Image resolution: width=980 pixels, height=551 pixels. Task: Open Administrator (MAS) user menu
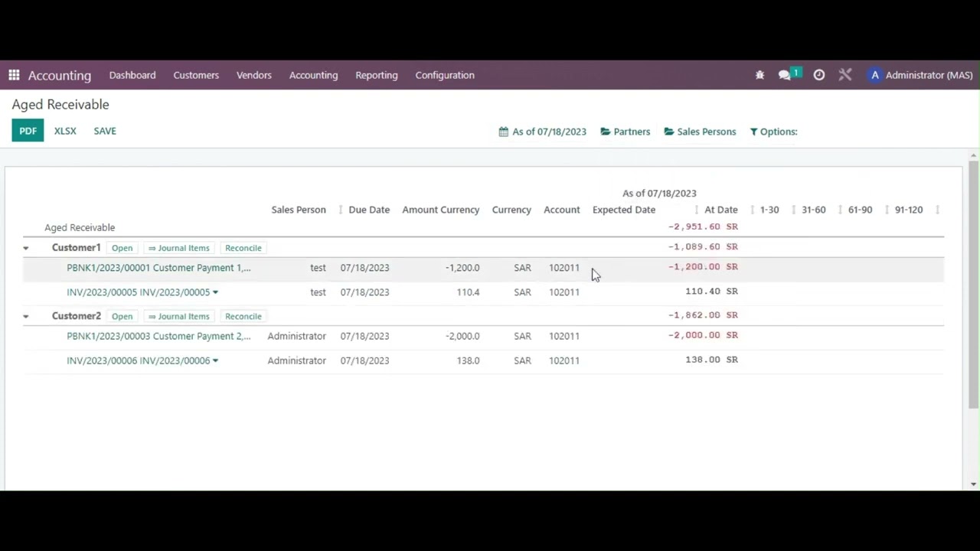(920, 75)
